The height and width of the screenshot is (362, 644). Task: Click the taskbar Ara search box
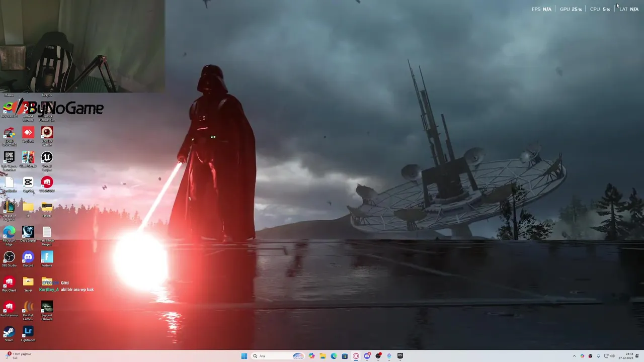click(278, 356)
